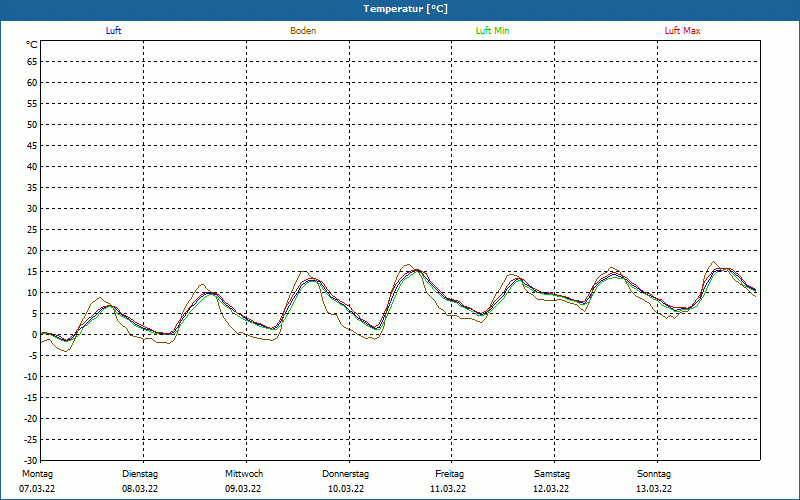
Task: Select the blue 'Luft' legend label
Action: coord(113,31)
